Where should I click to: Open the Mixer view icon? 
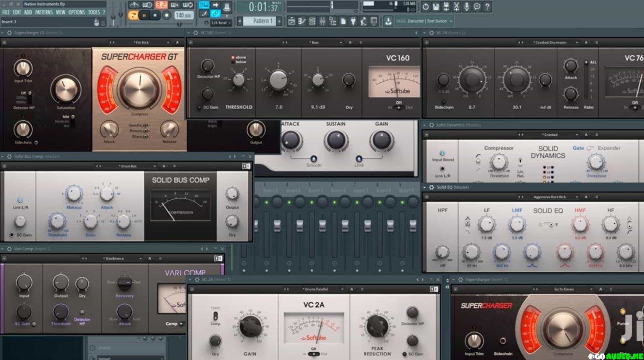[323, 21]
